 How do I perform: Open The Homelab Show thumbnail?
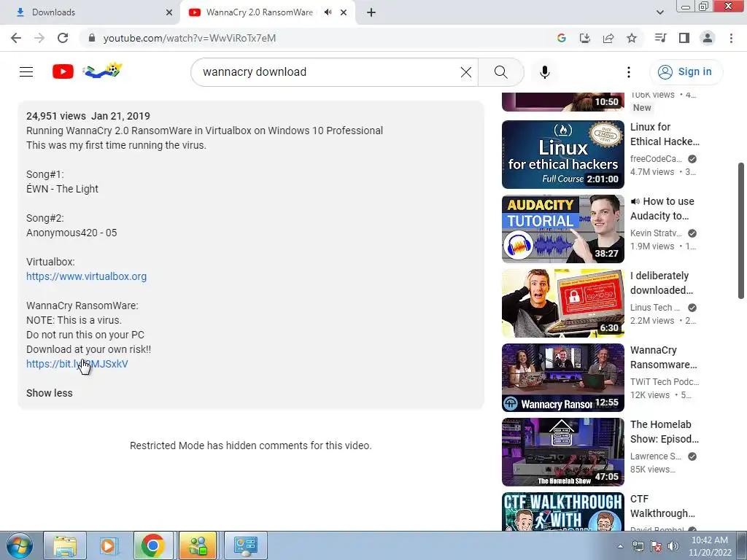tap(562, 451)
